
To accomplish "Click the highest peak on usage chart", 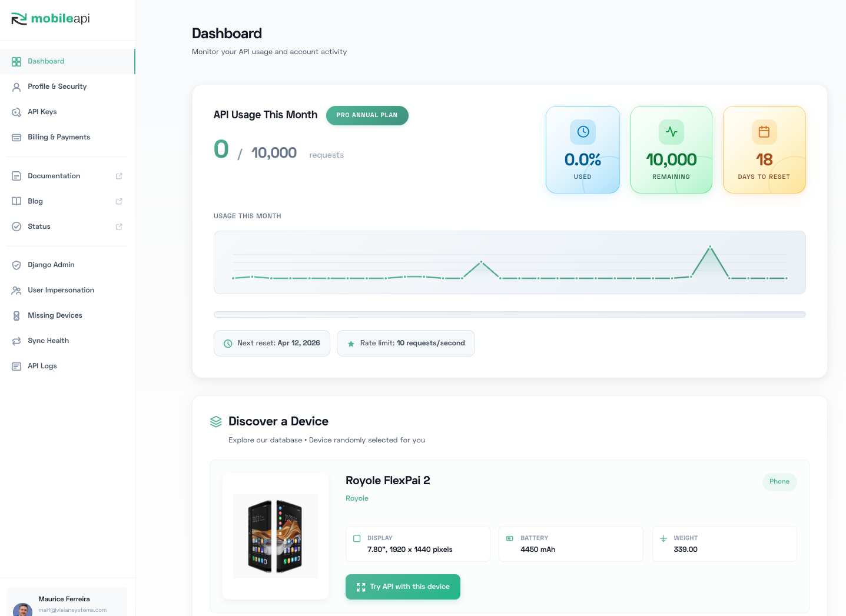I will tap(710, 247).
